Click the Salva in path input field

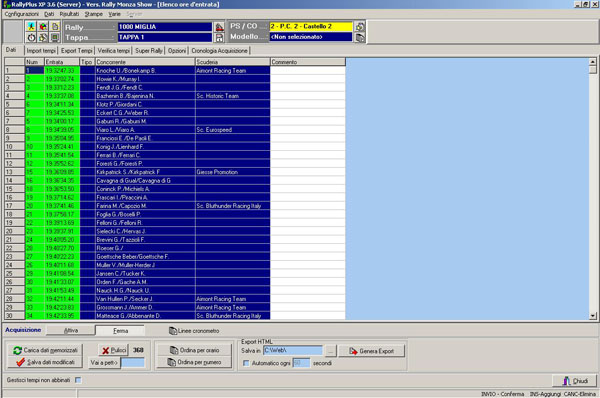coord(293,351)
